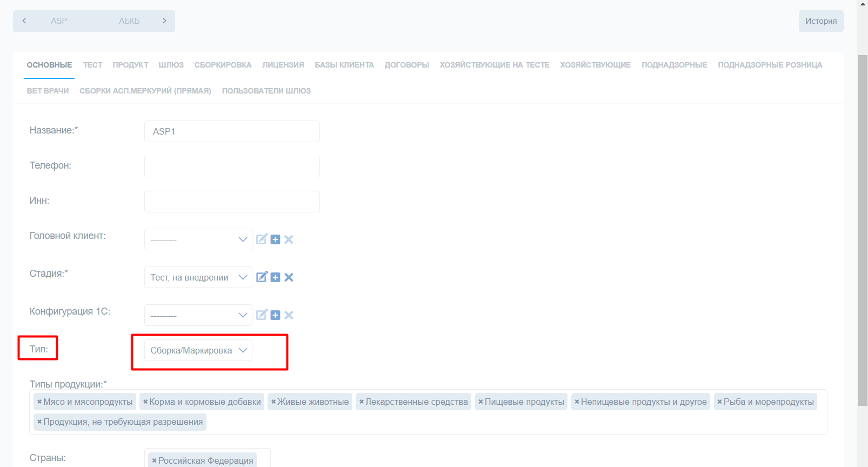
Task: Remove Продукция, не требующая разрешения tag
Action: pyautogui.click(x=39, y=422)
